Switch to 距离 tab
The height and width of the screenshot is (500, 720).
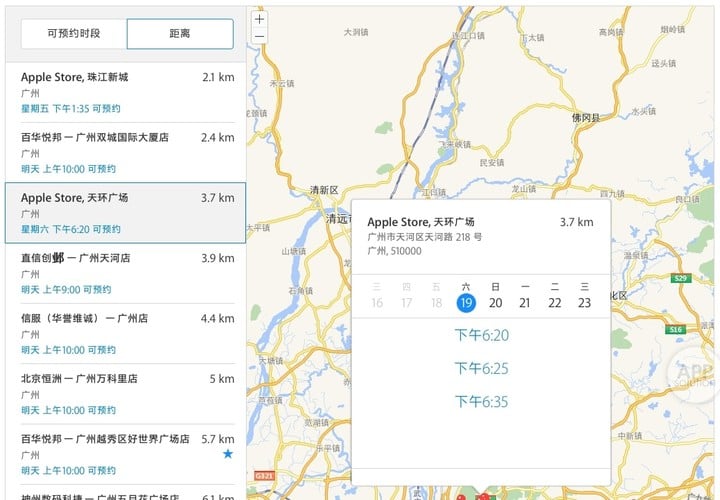[180, 34]
